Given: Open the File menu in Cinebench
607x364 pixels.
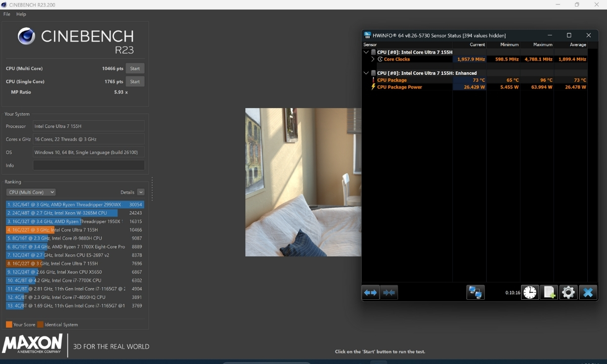Looking at the screenshot, I should pos(7,14).
